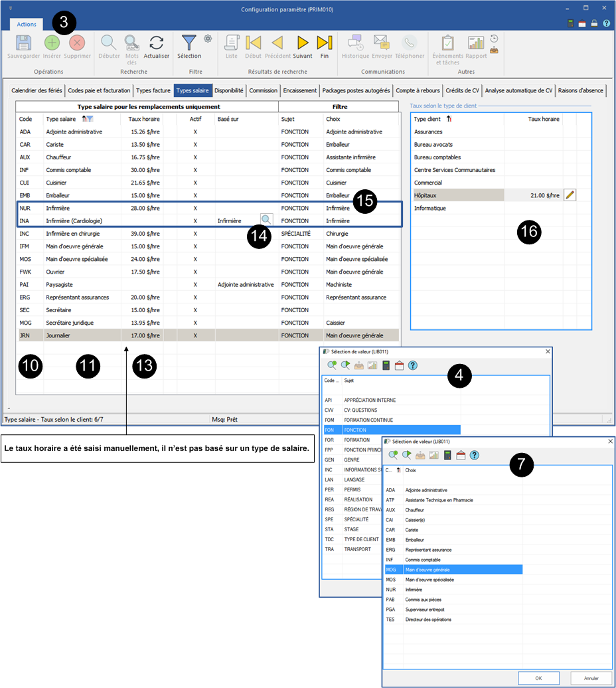Toggle sort arrow in Choix dialog header
Viewport: 616px width, 688px height.
(398, 470)
